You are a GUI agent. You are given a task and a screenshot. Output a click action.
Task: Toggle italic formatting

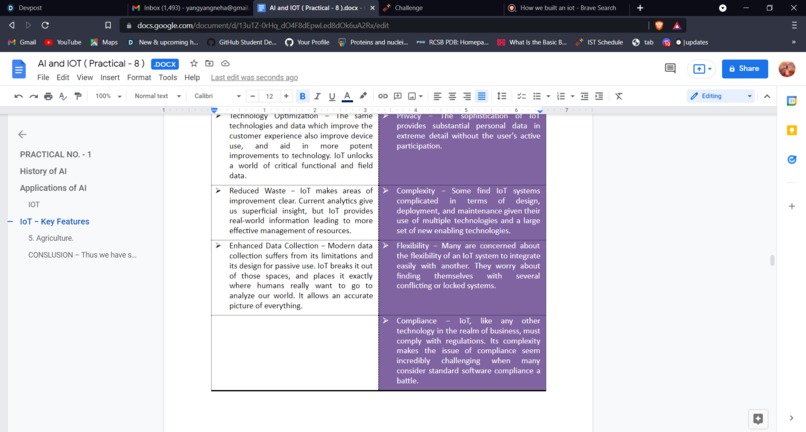317,96
